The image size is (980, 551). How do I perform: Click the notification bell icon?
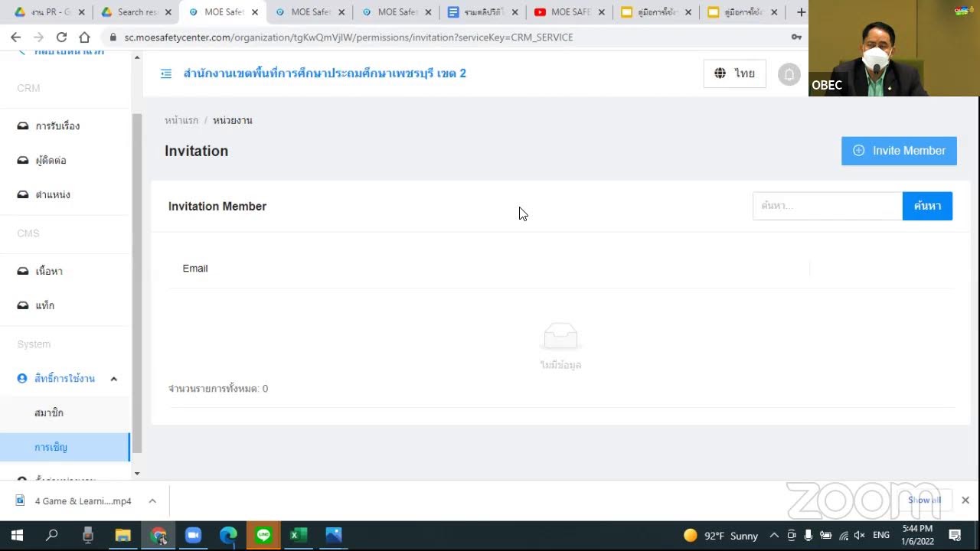coord(789,74)
